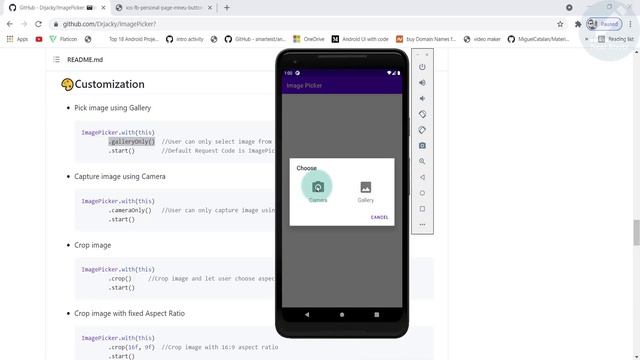Screen dimensions: 640x360
Task: Click emulator volume up button
Action: click(422, 83)
